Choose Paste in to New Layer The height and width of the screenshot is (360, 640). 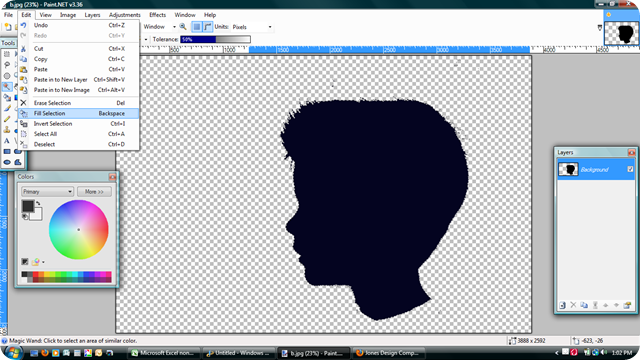pos(78,80)
